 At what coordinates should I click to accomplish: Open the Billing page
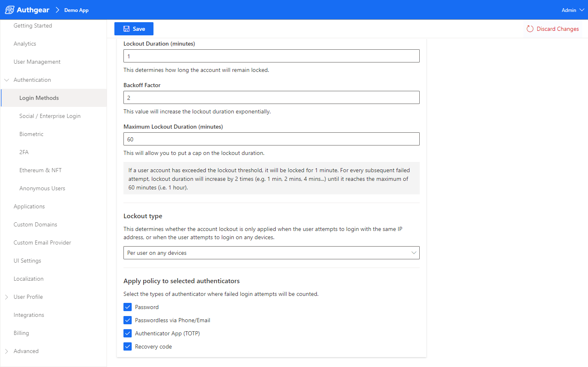[21, 333]
